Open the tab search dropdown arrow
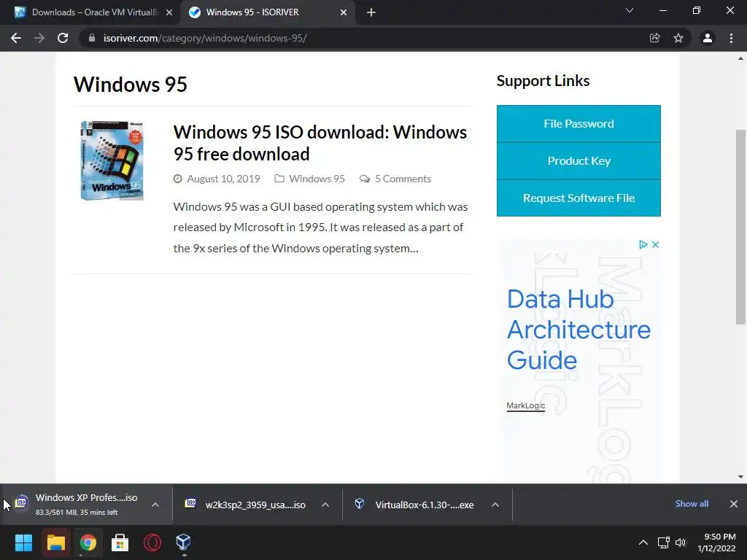 click(x=630, y=10)
